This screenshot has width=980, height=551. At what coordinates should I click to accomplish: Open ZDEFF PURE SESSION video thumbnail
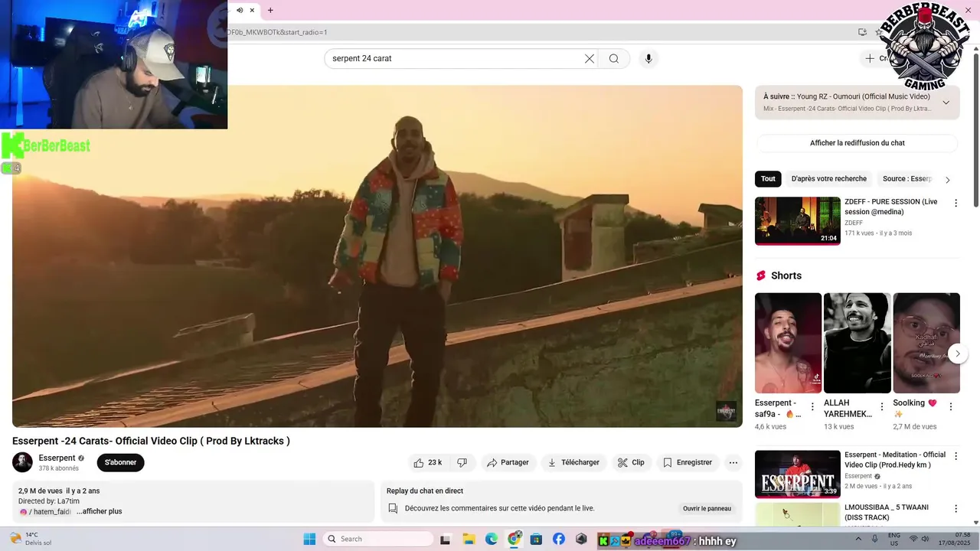click(798, 221)
